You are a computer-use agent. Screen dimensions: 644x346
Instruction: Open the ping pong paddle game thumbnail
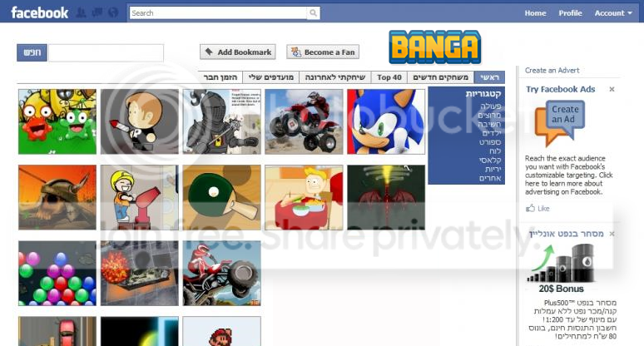[x=222, y=197]
